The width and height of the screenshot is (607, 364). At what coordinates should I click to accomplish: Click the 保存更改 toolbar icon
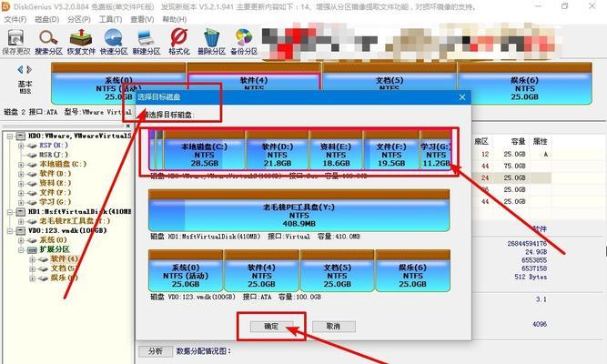(15, 42)
